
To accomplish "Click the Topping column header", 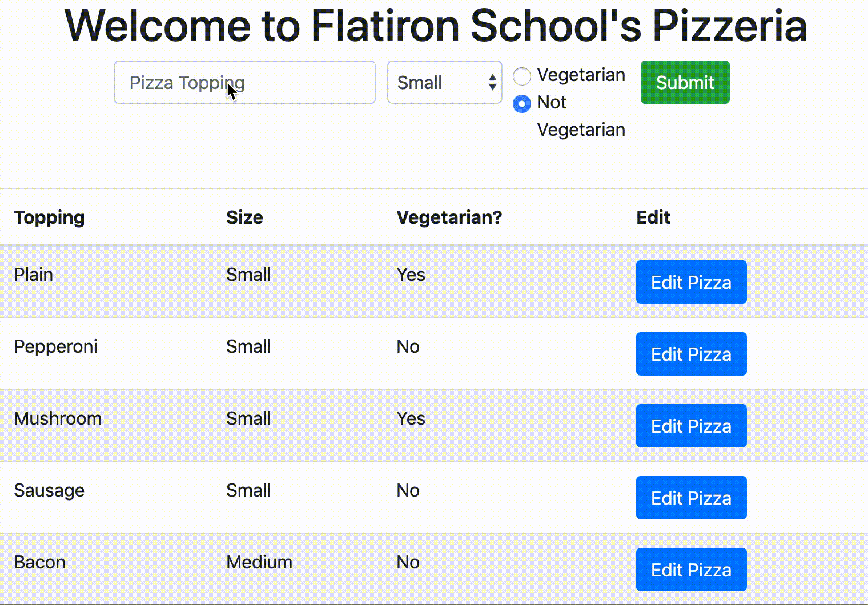I will (49, 217).
